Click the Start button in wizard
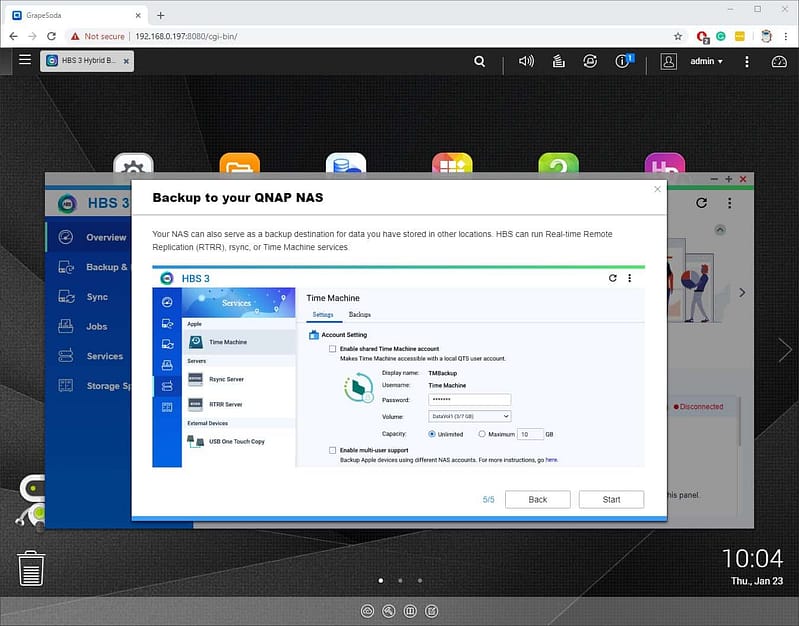 (x=611, y=500)
